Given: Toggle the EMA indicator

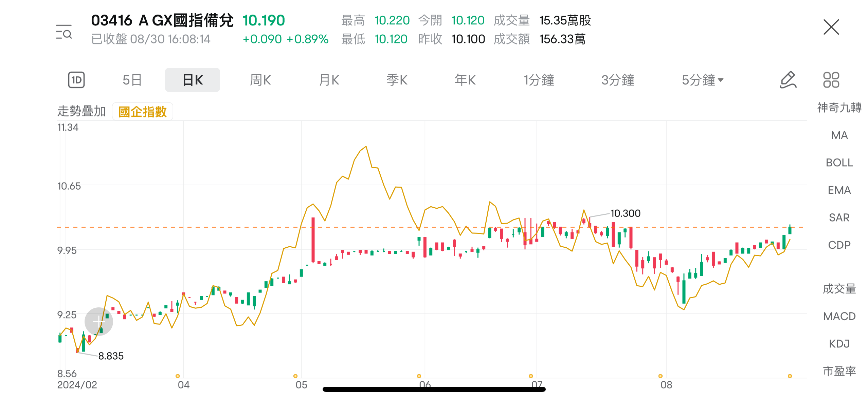Looking at the screenshot, I should tap(839, 190).
